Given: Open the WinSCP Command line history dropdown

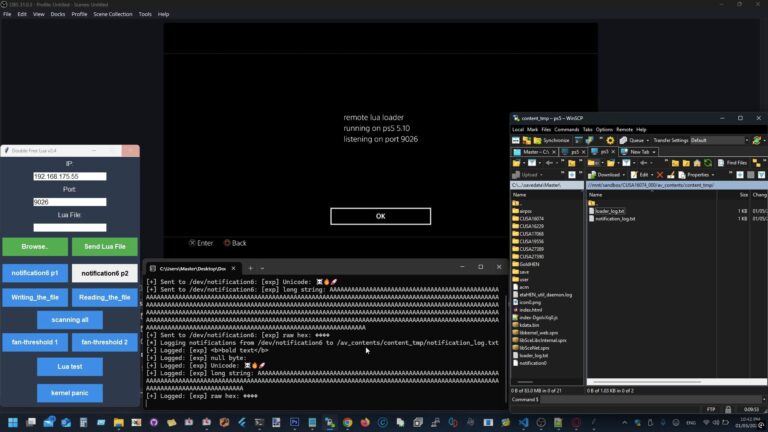Looking at the screenshot, I should 764,400.
